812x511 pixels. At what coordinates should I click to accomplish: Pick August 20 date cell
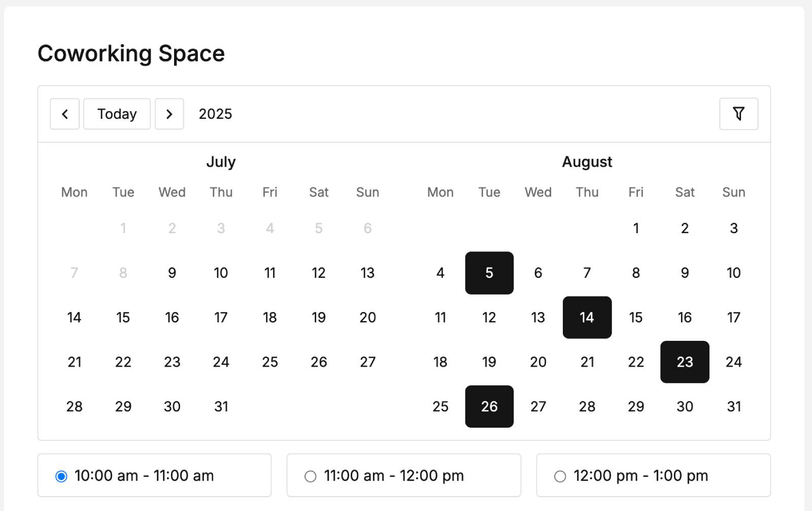(538, 362)
